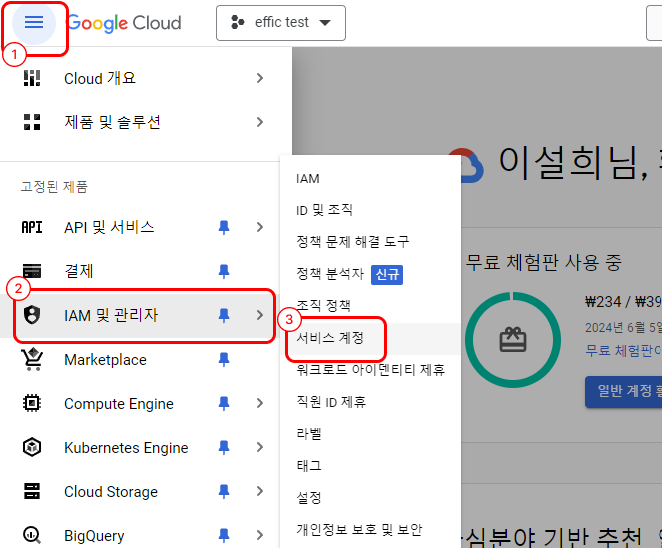Expand the Compute Engine submenu chevron
Screen dimensions: 662x548
(x=260, y=404)
